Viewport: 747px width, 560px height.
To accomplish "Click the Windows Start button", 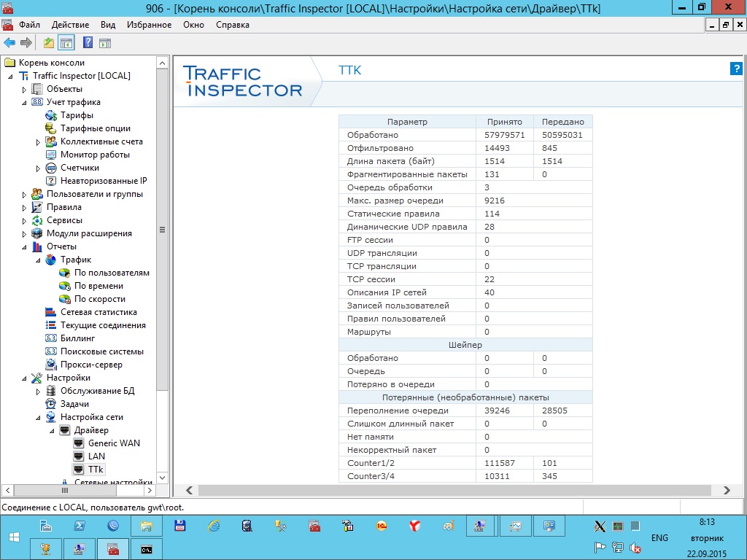I will 15,537.
